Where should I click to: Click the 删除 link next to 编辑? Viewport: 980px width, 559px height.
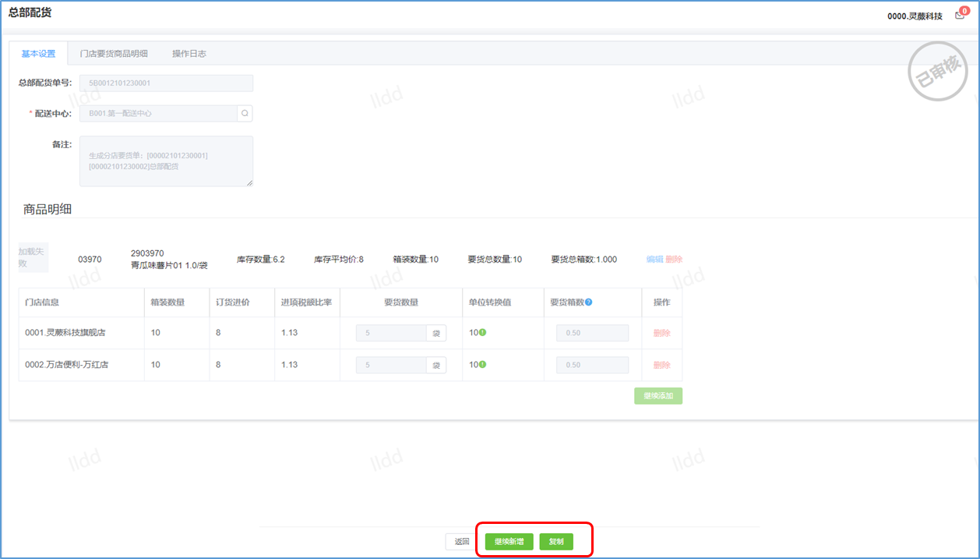pyautogui.click(x=674, y=260)
